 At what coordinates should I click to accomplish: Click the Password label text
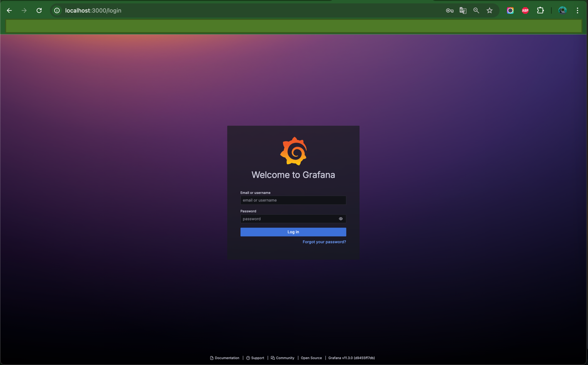tap(248, 211)
